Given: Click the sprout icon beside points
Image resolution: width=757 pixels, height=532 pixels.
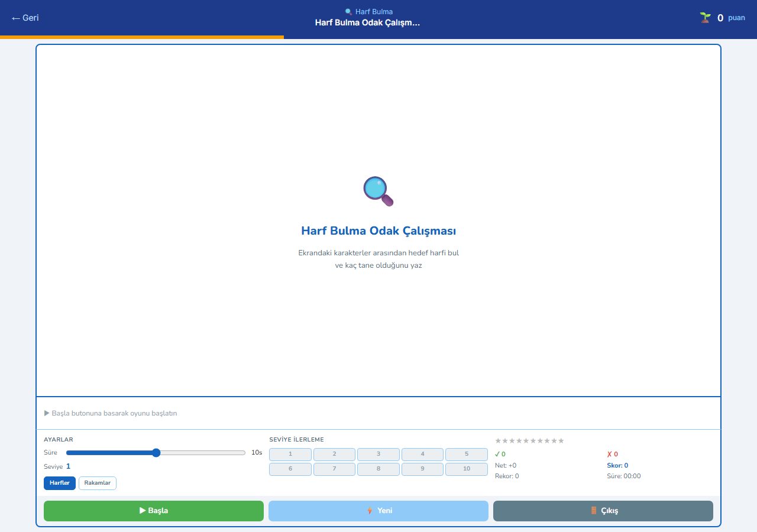Looking at the screenshot, I should pos(705,18).
